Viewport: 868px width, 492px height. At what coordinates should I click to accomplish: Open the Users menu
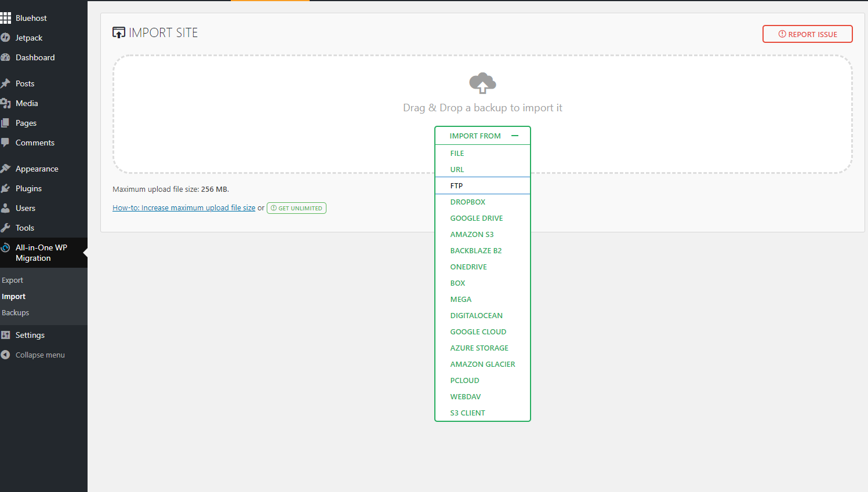coord(43,208)
